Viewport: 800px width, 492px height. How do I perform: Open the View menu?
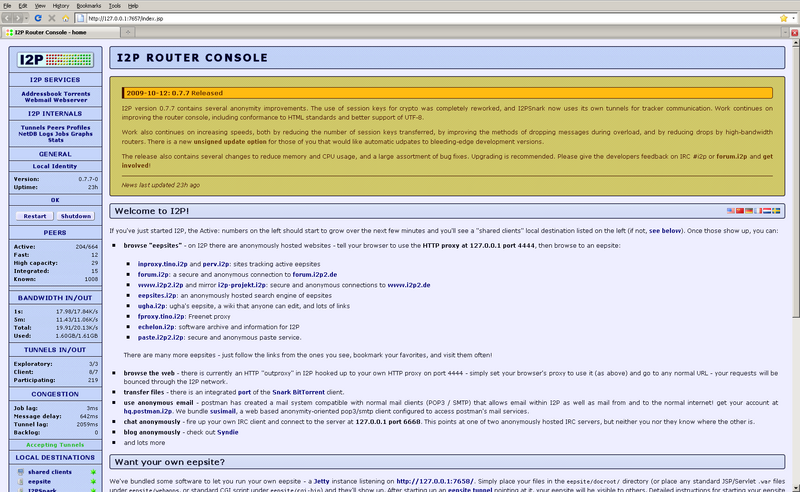pos(40,6)
